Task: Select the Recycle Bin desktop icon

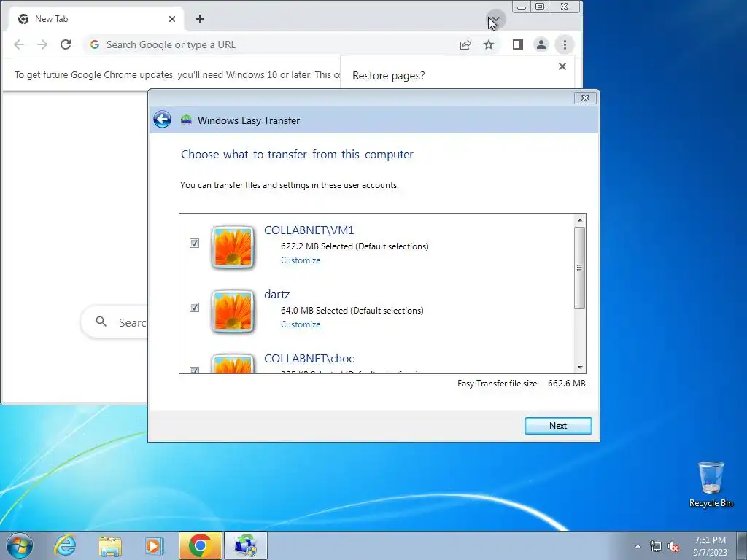Action: pyautogui.click(x=711, y=485)
